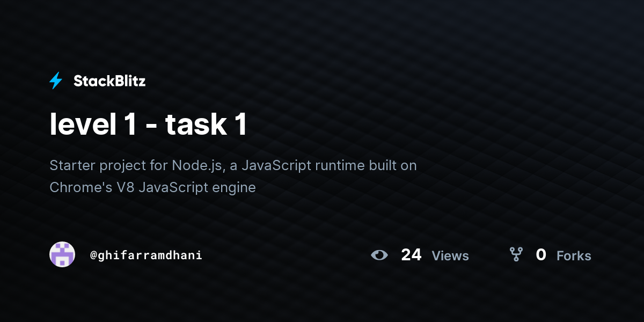
Task: Click the blue StackBlitz lightning bolt icon
Action: coord(56,81)
